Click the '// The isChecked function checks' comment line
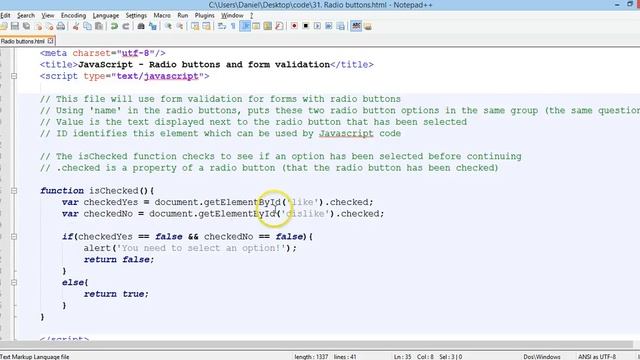 [280, 156]
